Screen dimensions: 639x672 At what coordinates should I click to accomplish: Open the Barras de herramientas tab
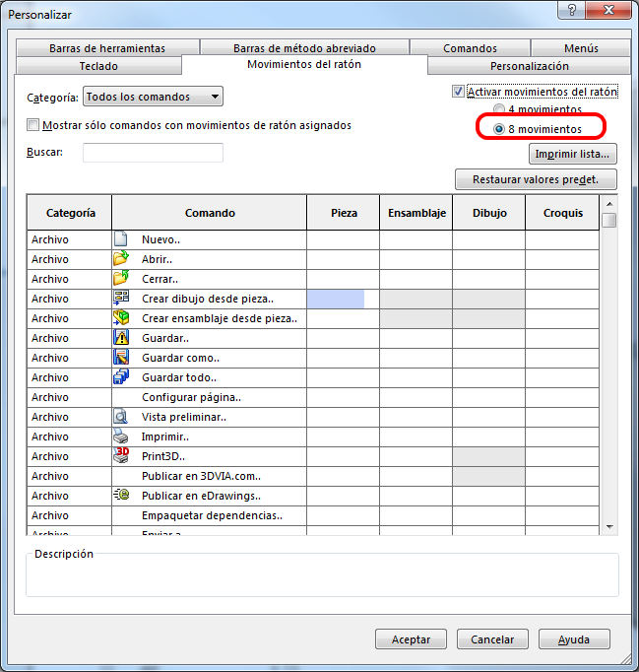pyautogui.click(x=106, y=48)
